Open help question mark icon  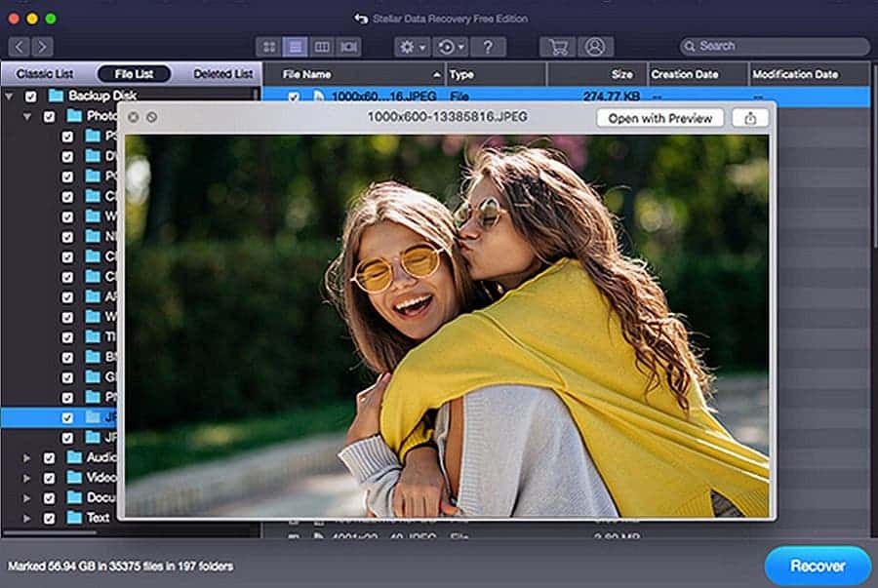point(488,47)
